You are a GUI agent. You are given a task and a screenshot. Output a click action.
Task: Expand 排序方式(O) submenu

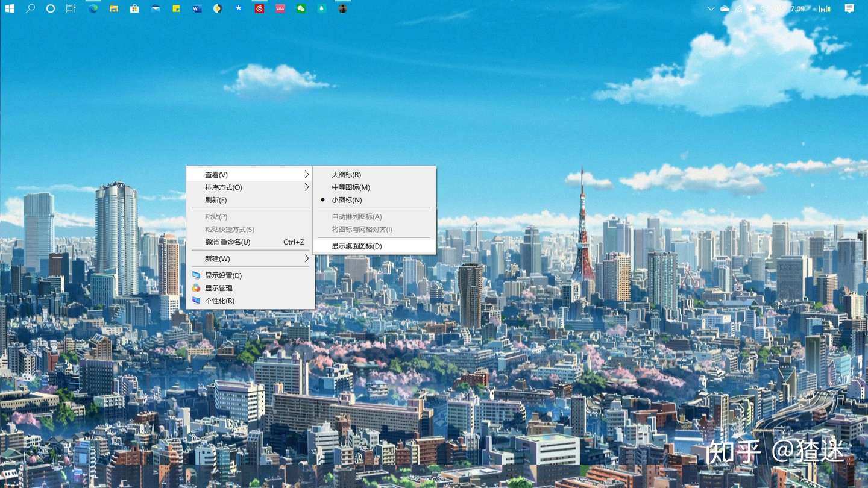pos(250,187)
